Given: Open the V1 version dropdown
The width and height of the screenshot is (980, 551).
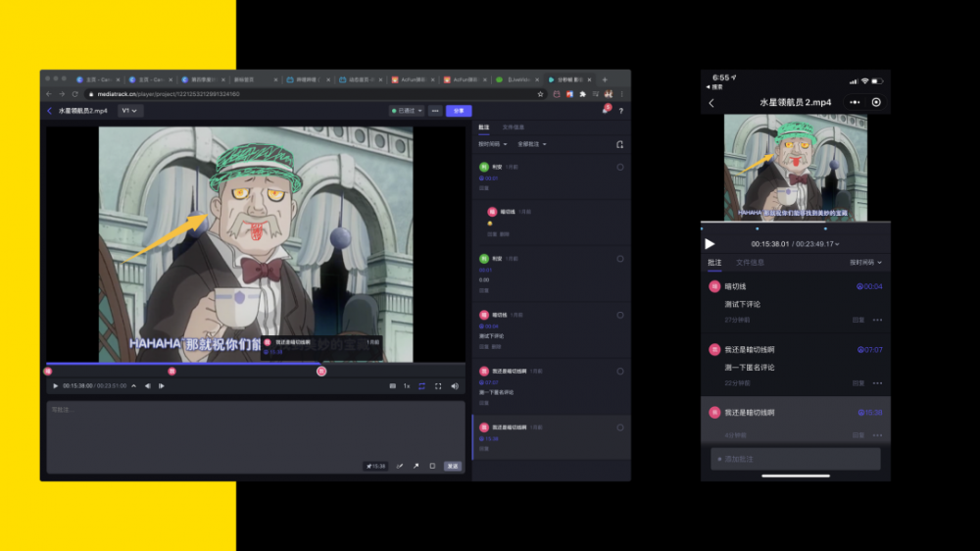Looking at the screenshot, I should [129, 111].
